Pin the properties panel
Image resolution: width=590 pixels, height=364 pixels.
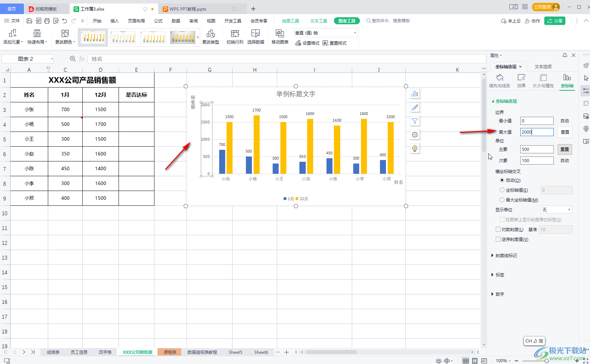(x=565, y=55)
